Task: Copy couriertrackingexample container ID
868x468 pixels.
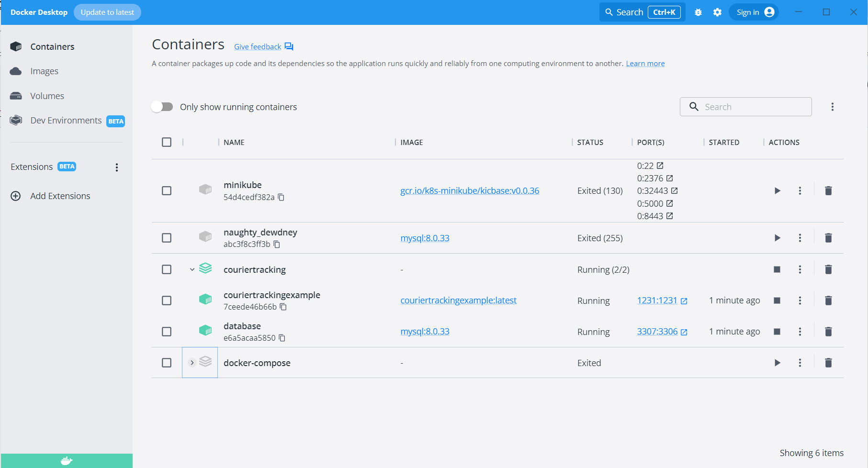Action: [283, 307]
